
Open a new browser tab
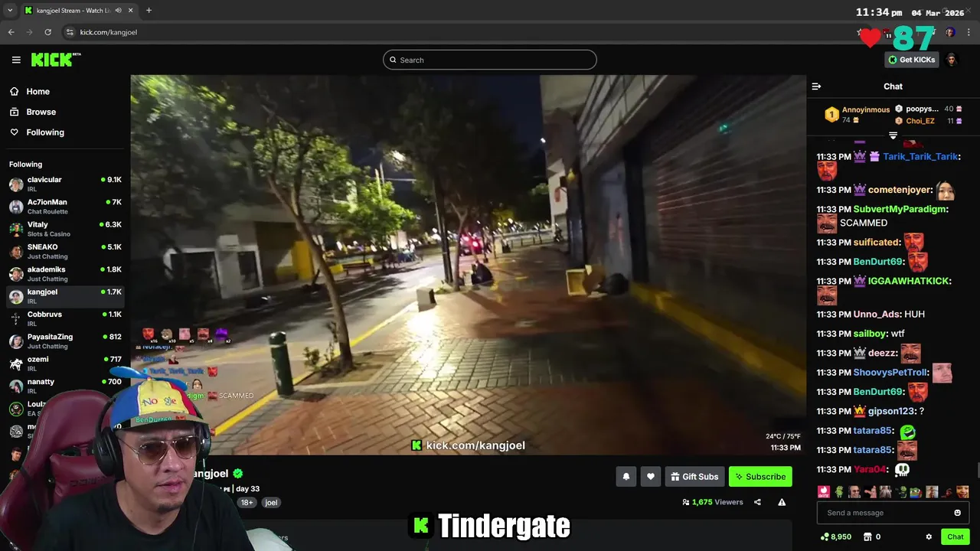[x=149, y=10]
